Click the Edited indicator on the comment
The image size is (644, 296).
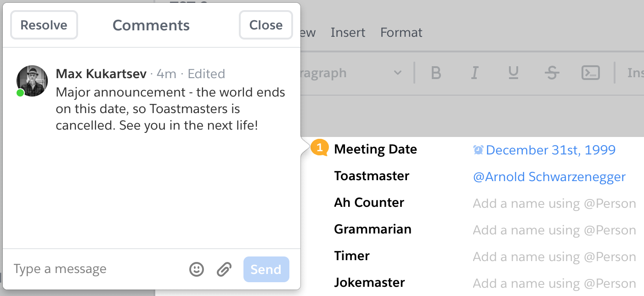206,74
